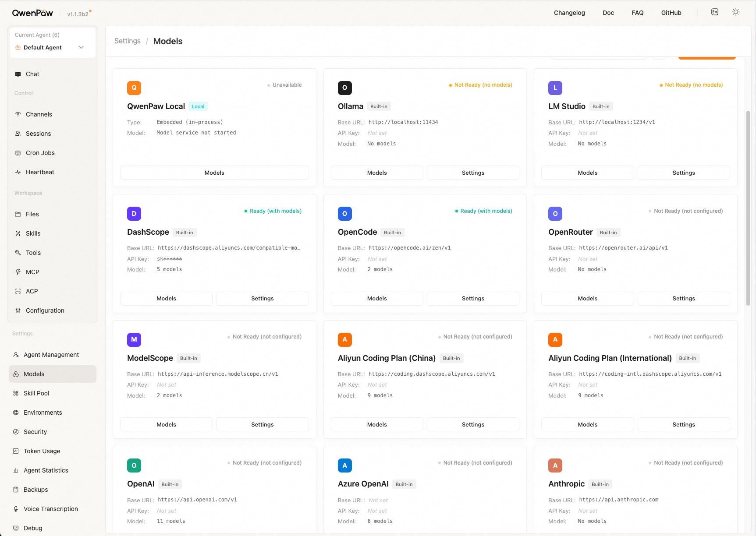Open Models for Aliyun Coding Plan (International)
This screenshot has height=536, width=756.
click(x=587, y=424)
